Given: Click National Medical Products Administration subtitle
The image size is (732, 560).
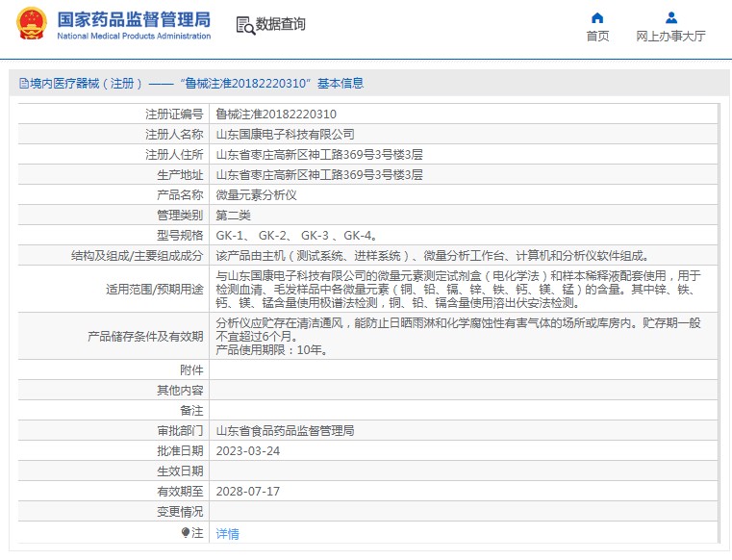Looking at the screenshot, I should tap(134, 36).
